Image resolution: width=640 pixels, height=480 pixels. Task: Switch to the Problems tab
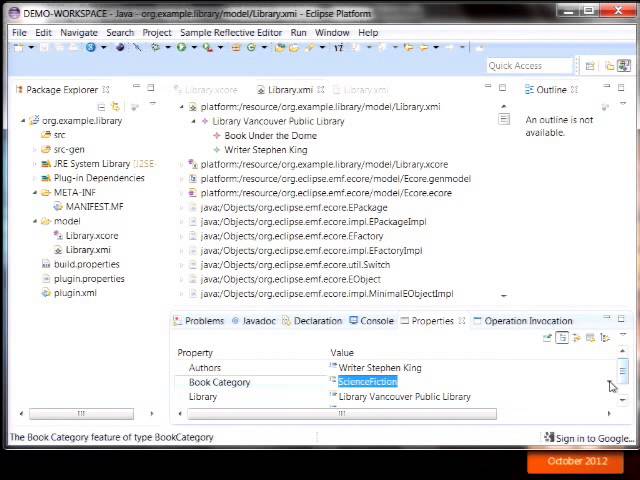pyautogui.click(x=199, y=321)
